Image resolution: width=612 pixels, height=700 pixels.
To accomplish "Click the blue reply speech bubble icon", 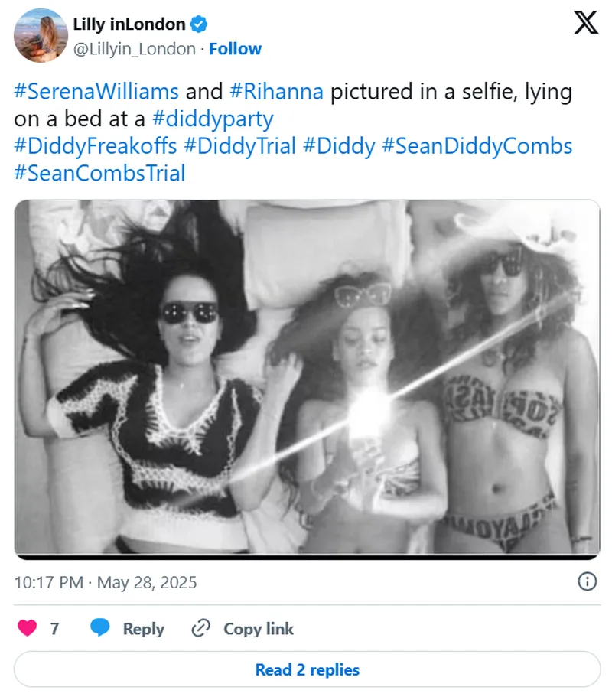I will [100, 627].
